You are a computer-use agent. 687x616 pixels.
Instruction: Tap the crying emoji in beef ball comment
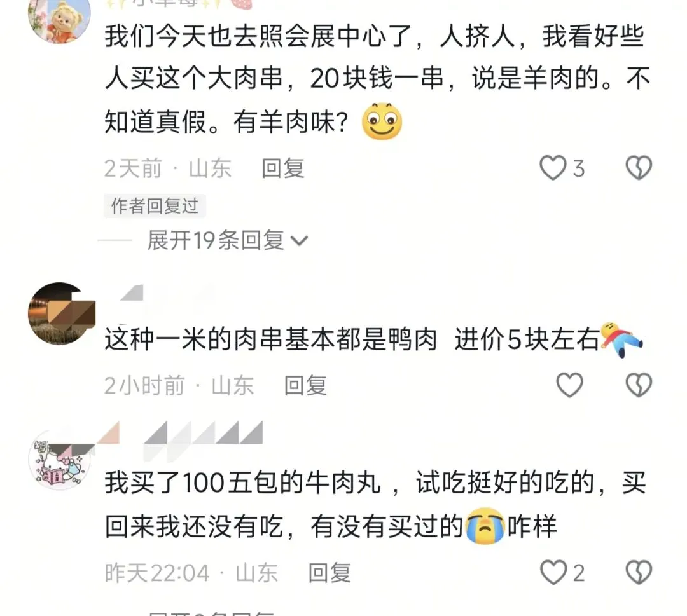(485, 526)
